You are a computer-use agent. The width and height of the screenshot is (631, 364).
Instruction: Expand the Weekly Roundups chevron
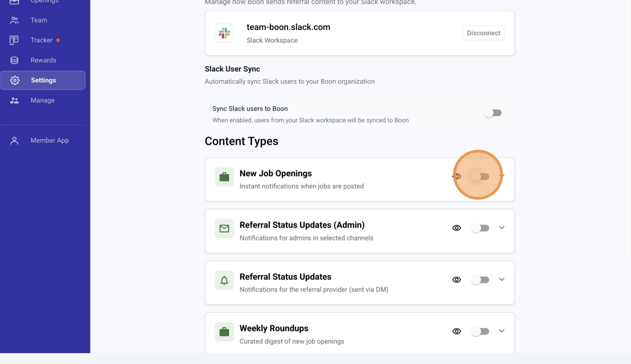click(502, 331)
